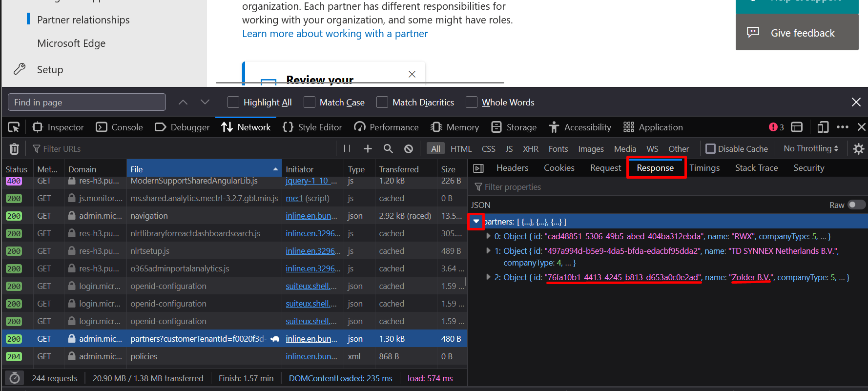Clear network log with trash icon
Viewport: 868px width, 391px height.
pos(15,149)
